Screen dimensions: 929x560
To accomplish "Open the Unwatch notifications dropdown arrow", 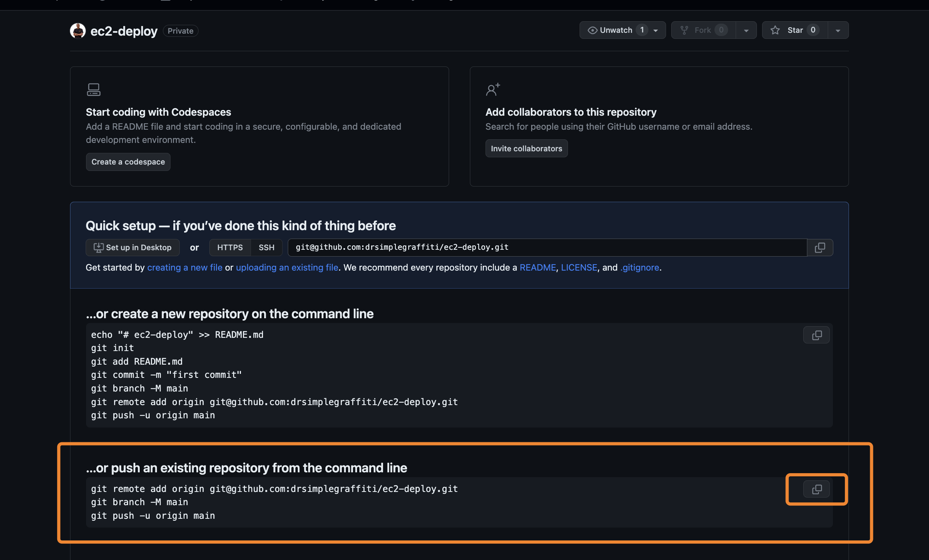I will tap(656, 30).
